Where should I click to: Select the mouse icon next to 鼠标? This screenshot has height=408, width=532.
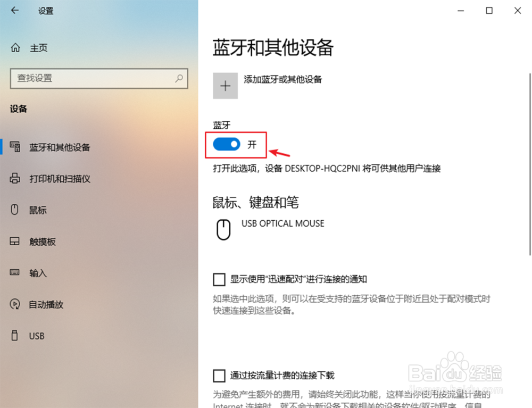point(14,210)
